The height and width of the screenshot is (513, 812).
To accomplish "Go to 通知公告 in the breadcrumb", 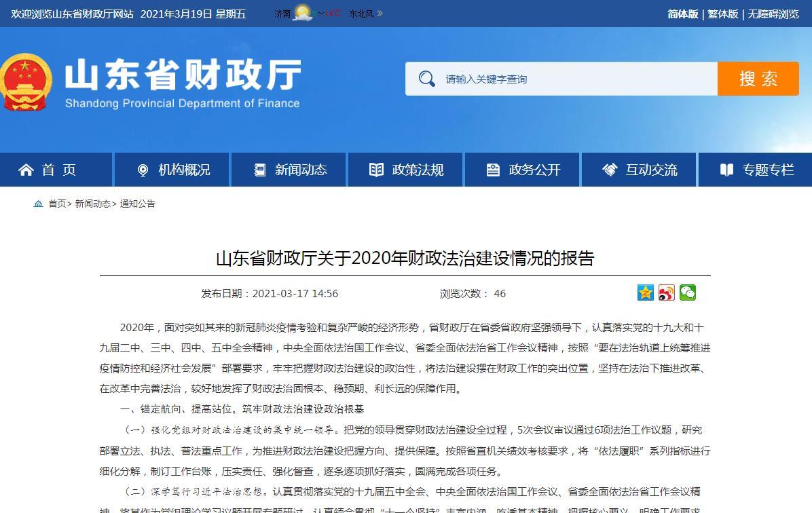I will [x=138, y=204].
